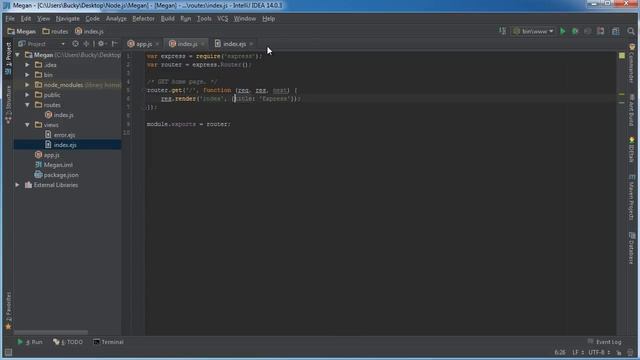Open the File menu
The width and height of the screenshot is (640, 360).
(x=10, y=19)
